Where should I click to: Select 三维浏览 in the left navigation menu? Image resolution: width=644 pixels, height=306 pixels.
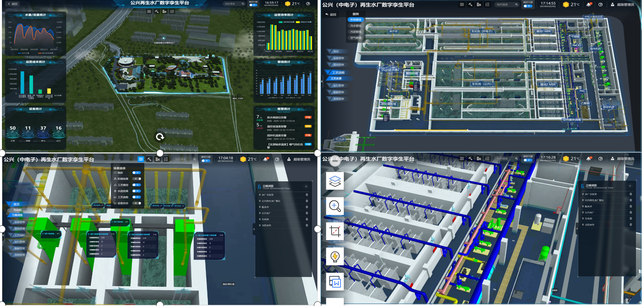point(17,215)
